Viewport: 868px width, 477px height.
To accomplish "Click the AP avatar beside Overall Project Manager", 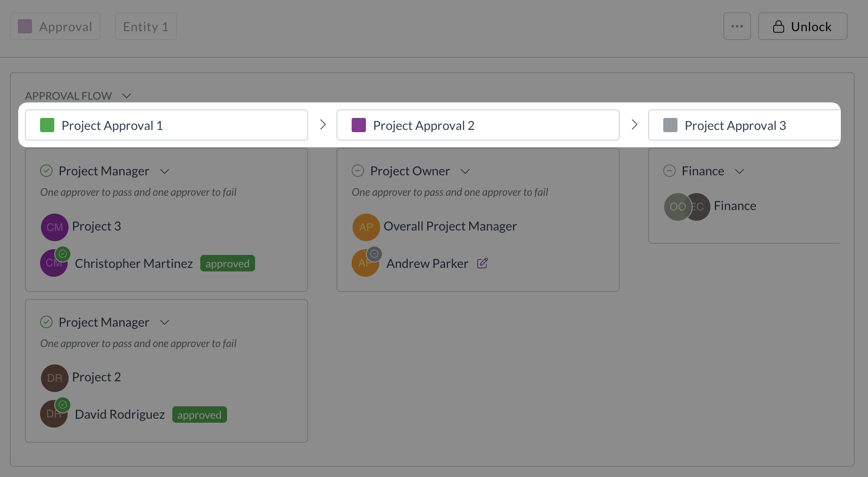I will [x=366, y=227].
